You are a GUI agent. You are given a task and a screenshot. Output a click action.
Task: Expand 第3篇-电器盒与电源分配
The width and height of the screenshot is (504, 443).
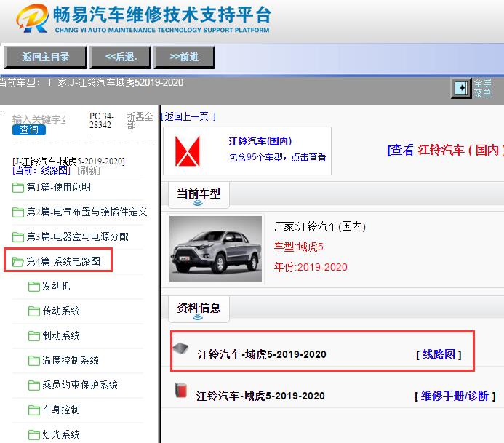pos(78,236)
